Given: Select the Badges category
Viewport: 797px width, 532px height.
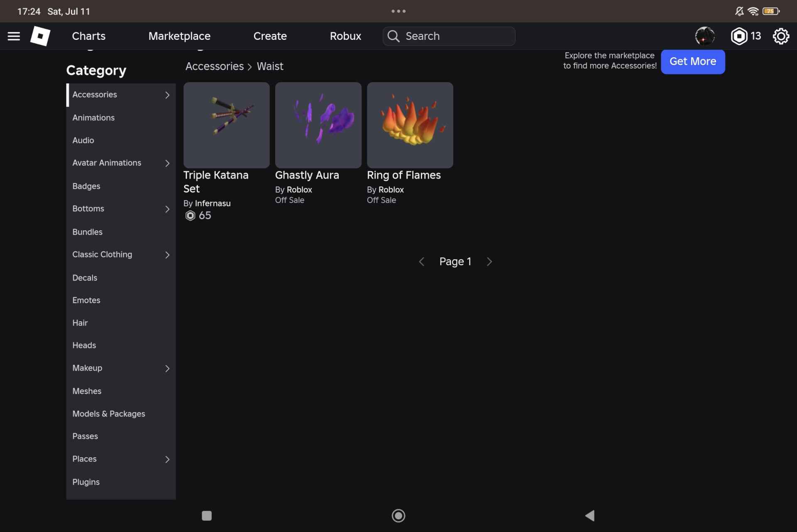Looking at the screenshot, I should click(121, 186).
